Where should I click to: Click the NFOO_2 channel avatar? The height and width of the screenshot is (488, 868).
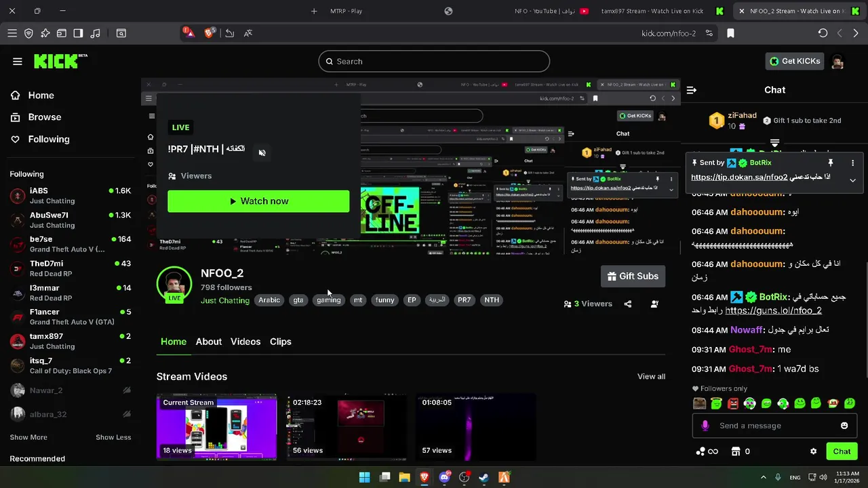(174, 284)
